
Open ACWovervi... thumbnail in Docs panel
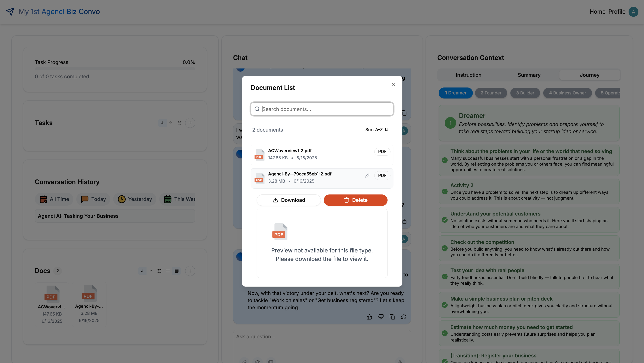52,304
